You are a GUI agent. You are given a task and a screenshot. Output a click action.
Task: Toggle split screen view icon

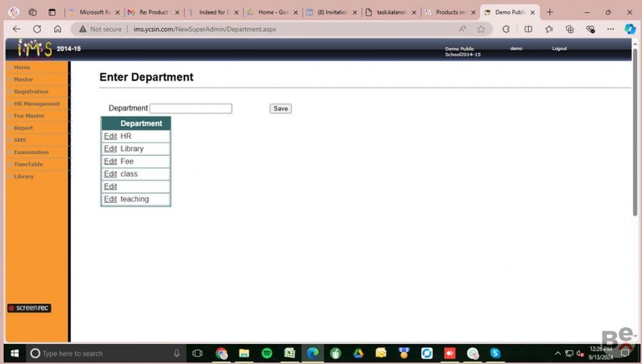528,29
